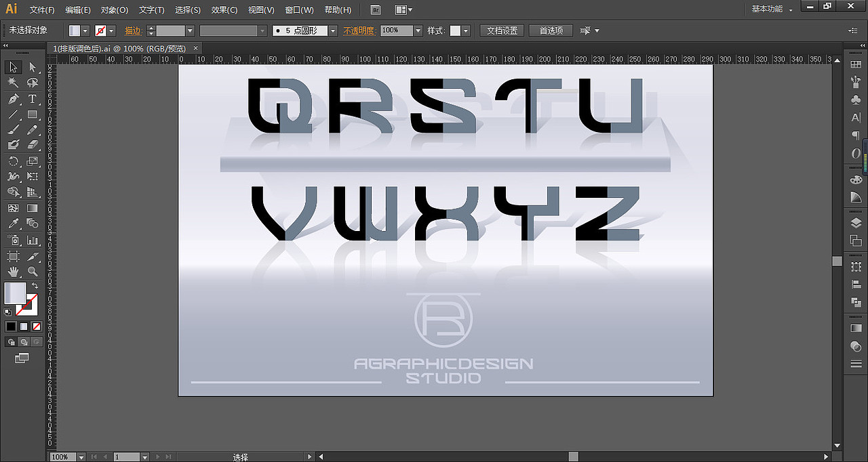Swap fill and stroke colors

[35, 286]
